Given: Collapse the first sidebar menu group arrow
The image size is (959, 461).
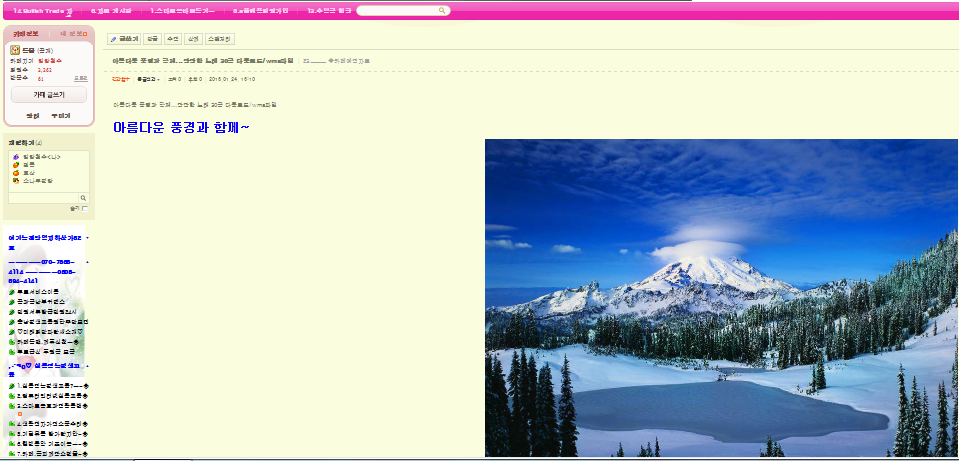Looking at the screenshot, I should coord(87,237).
